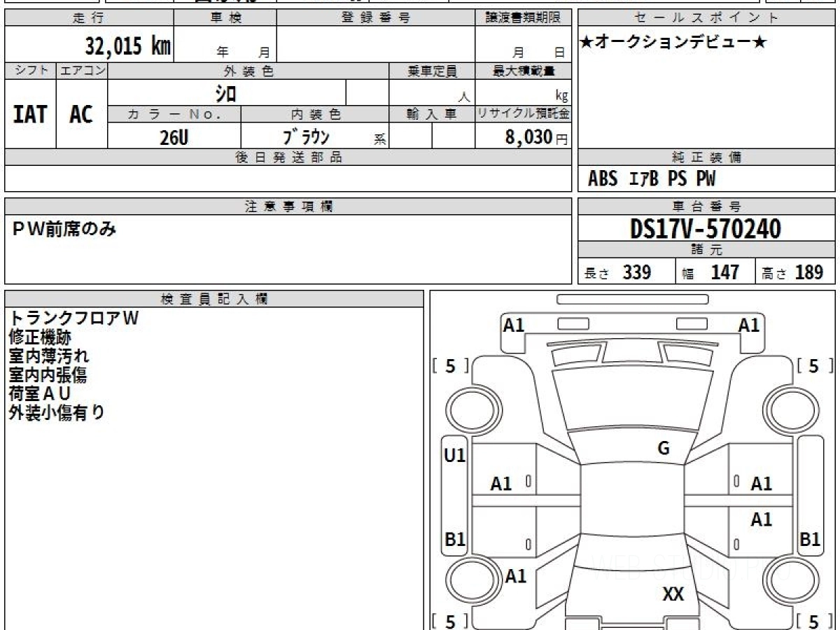Click the chassis number DS17V-570240
This screenshot has width=840, height=630.
(x=706, y=229)
